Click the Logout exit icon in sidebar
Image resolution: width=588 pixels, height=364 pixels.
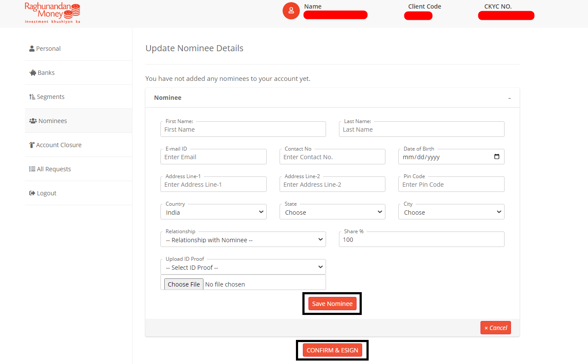coord(32,193)
